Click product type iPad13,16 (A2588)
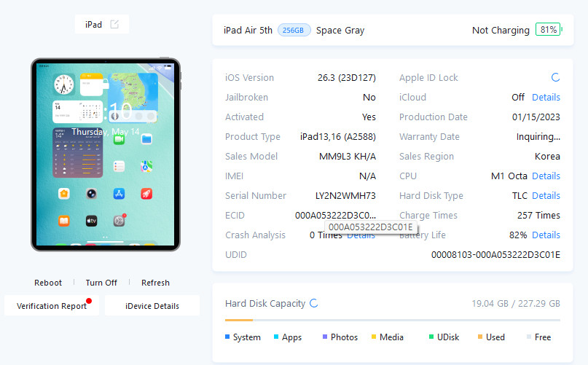 pyautogui.click(x=338, y=136)
